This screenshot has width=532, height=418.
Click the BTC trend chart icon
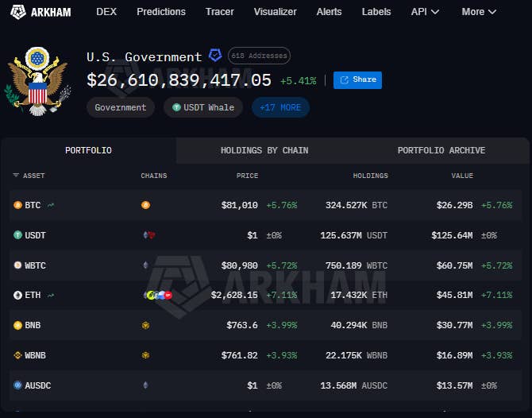(x=51, y=205)
